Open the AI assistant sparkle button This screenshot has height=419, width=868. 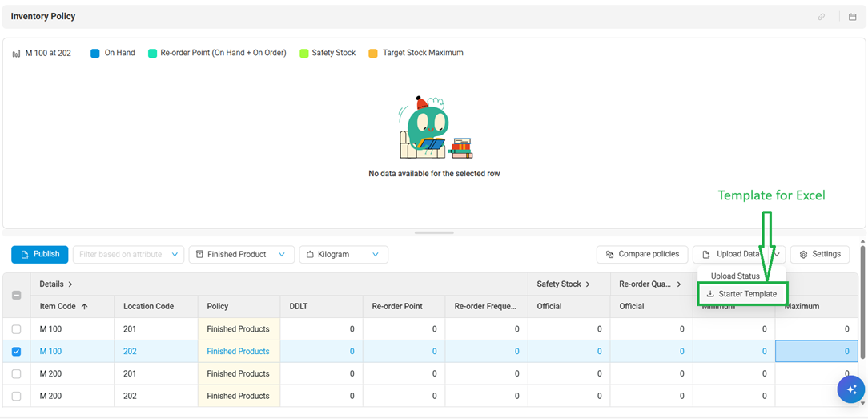click(850, 389)
